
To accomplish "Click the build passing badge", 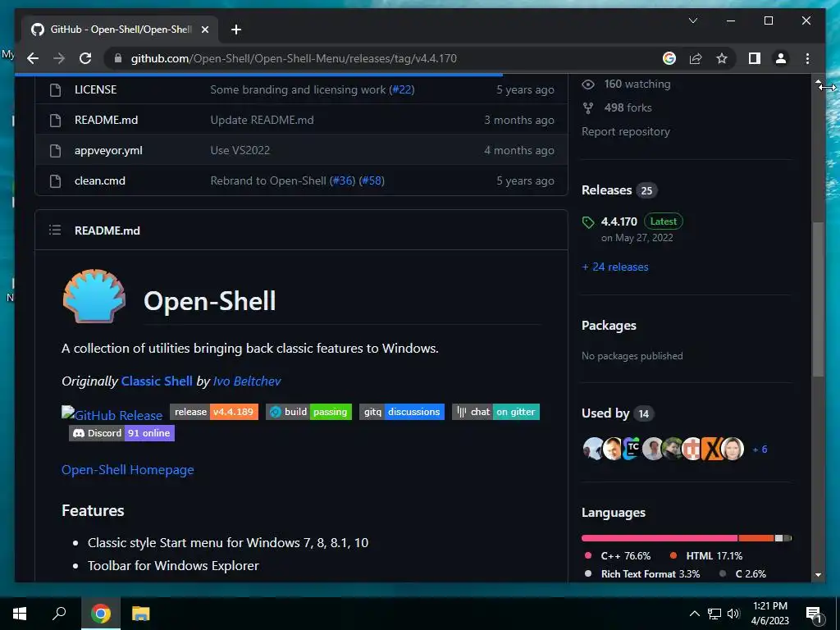I will point(308,412).
